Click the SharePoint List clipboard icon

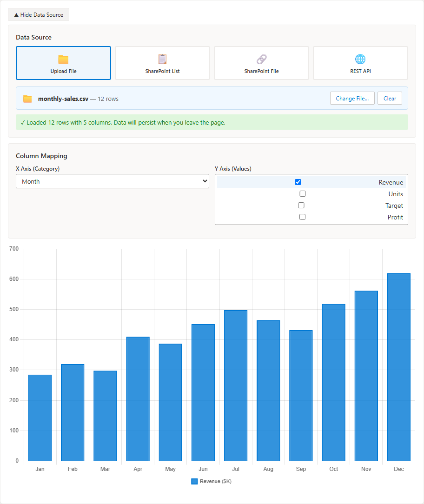click(162, 59)
